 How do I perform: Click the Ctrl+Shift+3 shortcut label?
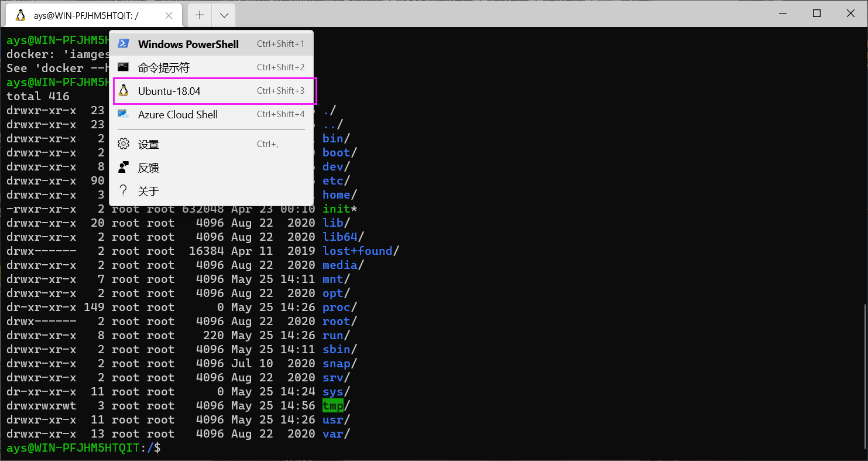click(281, 91)
